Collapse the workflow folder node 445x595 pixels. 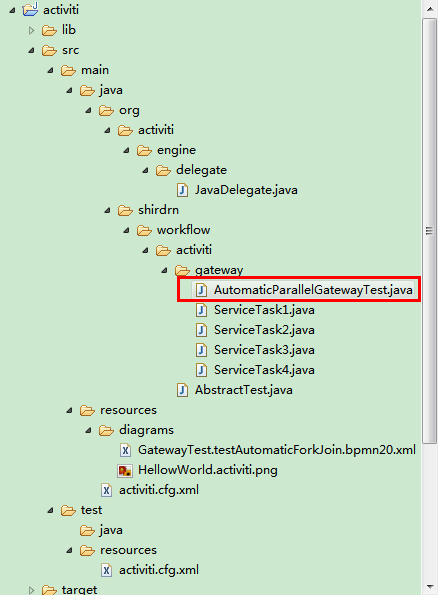point(126,231)
